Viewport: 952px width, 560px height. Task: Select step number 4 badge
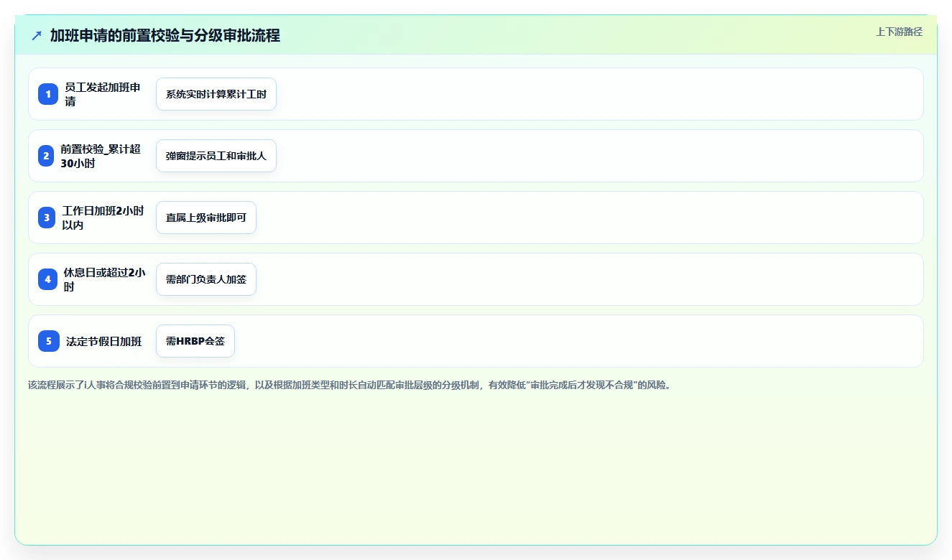[47, 279]
